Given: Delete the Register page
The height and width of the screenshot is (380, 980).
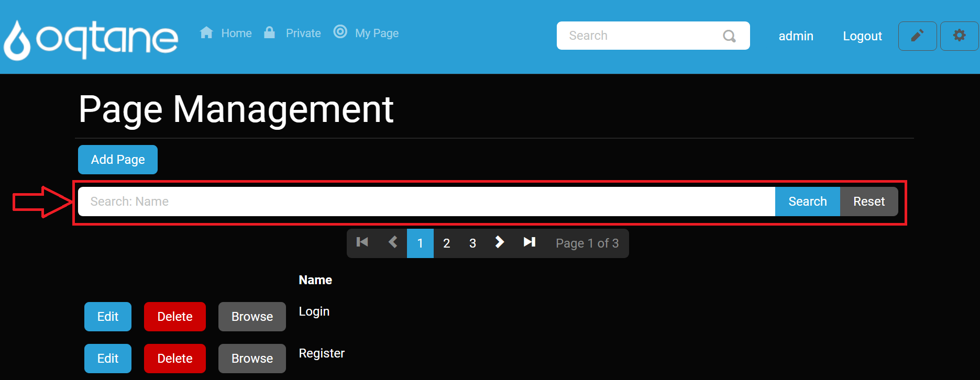Looking at the screenshot, I should pyautogui.click(x=175, y=359).
